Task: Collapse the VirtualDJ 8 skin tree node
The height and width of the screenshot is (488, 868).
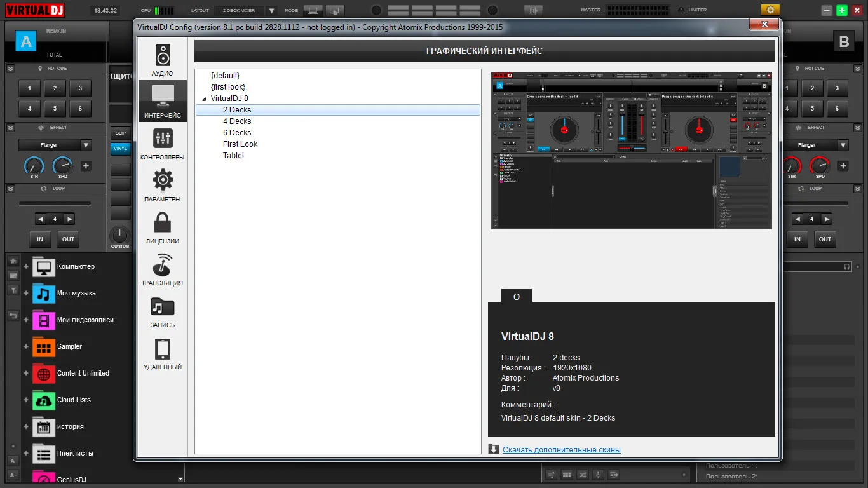Action: point(204,98)
